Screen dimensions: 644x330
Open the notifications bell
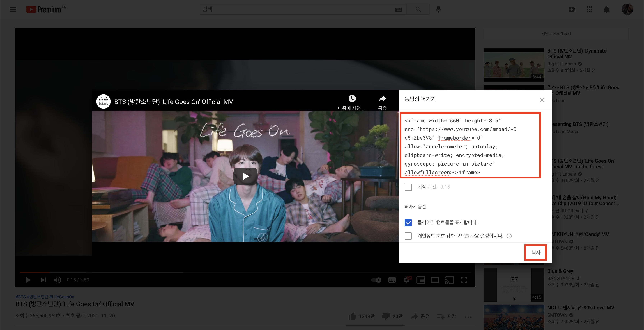[x=606, y=10]
